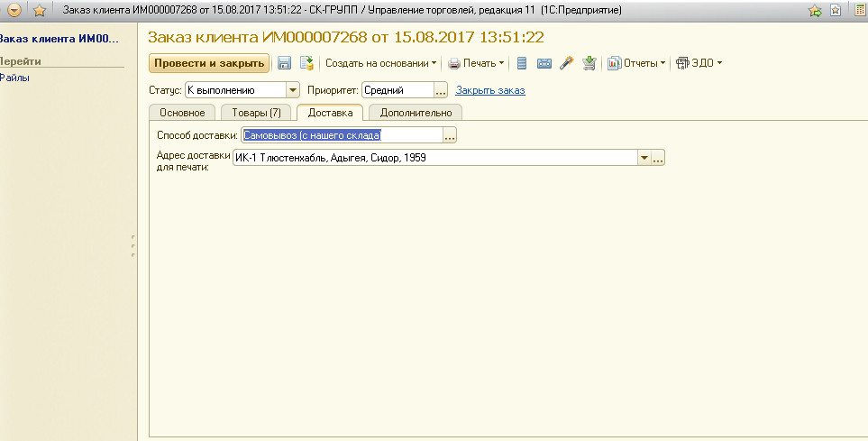The height and width of the screenshot is (441, 868).
Task: Click the printer icon in the toolbar
Action: click(454, 63)
